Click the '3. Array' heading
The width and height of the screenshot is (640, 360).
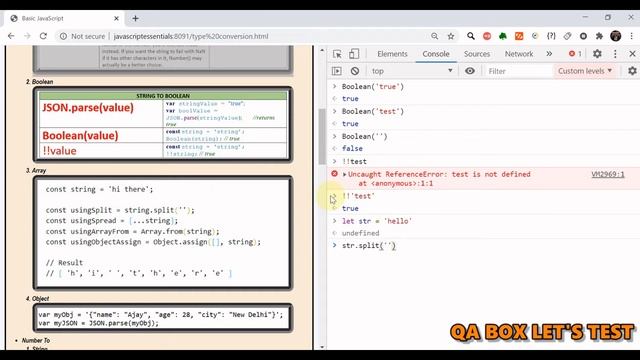pyautogui.click(x=36, y=171)
